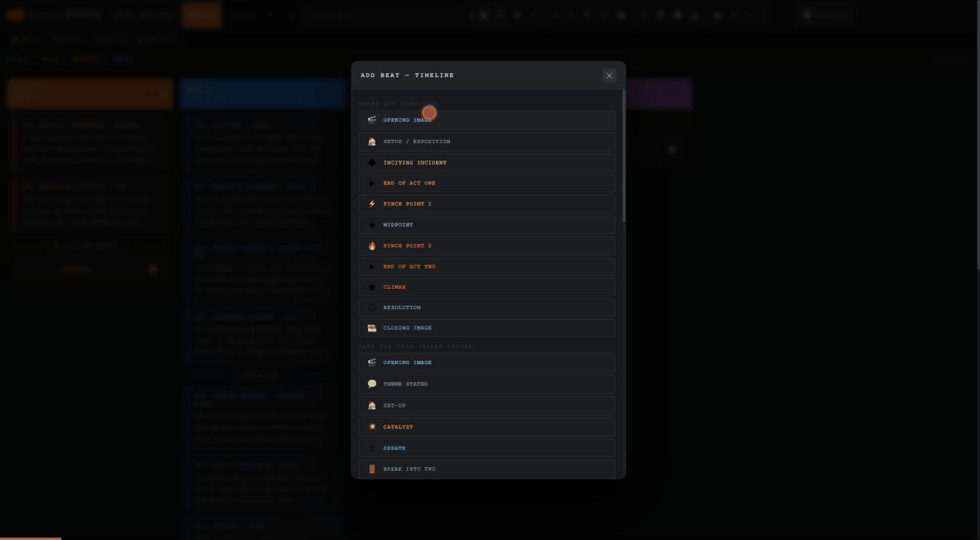Click the icon beside Closing Image
The width and height of the screenshot is (980, 540).
(372, 328)
